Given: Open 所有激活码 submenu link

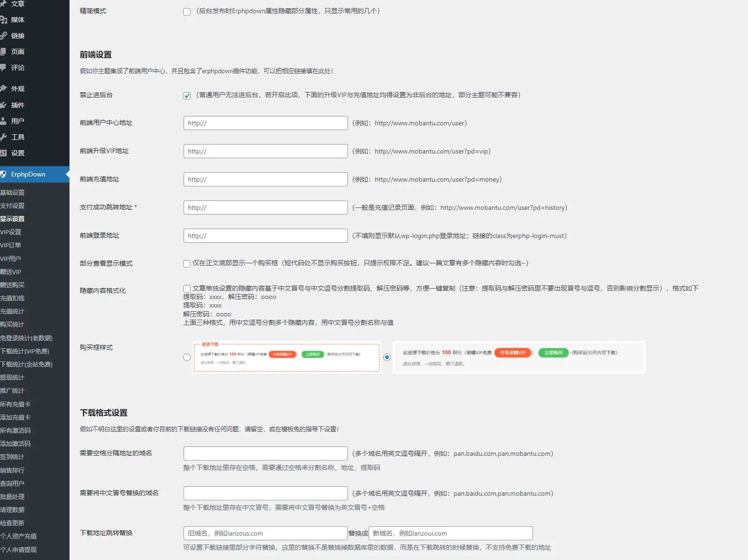Looking at the screenshot, I should (15, 430).
